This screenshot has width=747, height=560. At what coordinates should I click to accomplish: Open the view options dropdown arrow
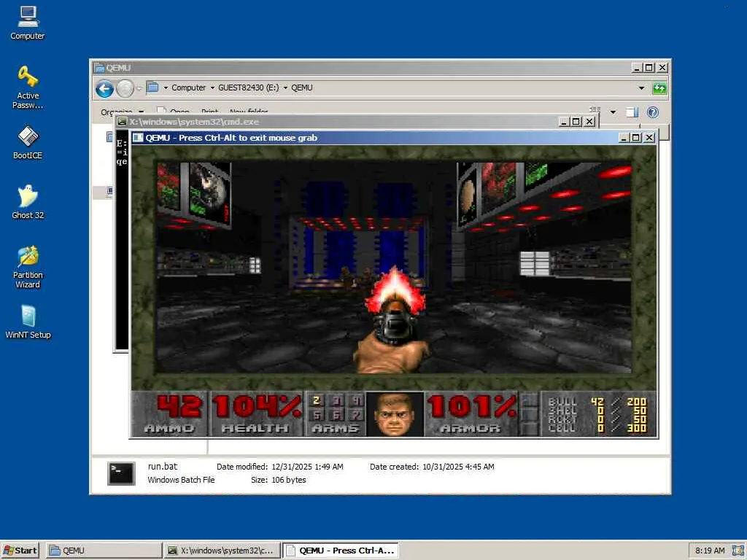pyautogui.click(x=613, y=112)
